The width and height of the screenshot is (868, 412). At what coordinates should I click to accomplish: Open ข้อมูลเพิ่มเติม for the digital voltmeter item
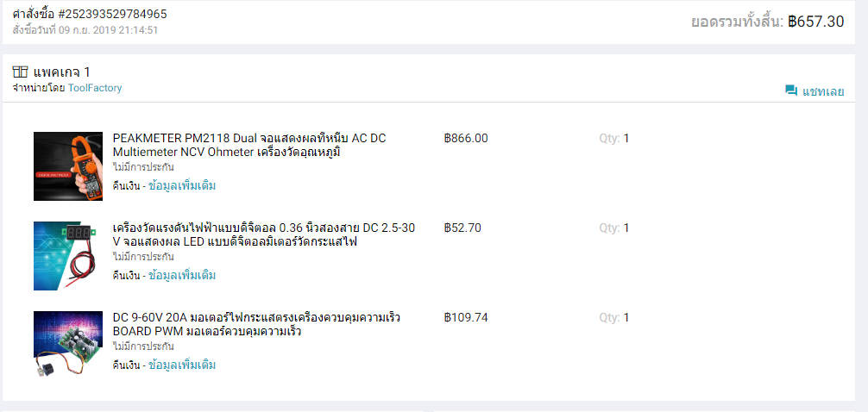pos(182,275)
